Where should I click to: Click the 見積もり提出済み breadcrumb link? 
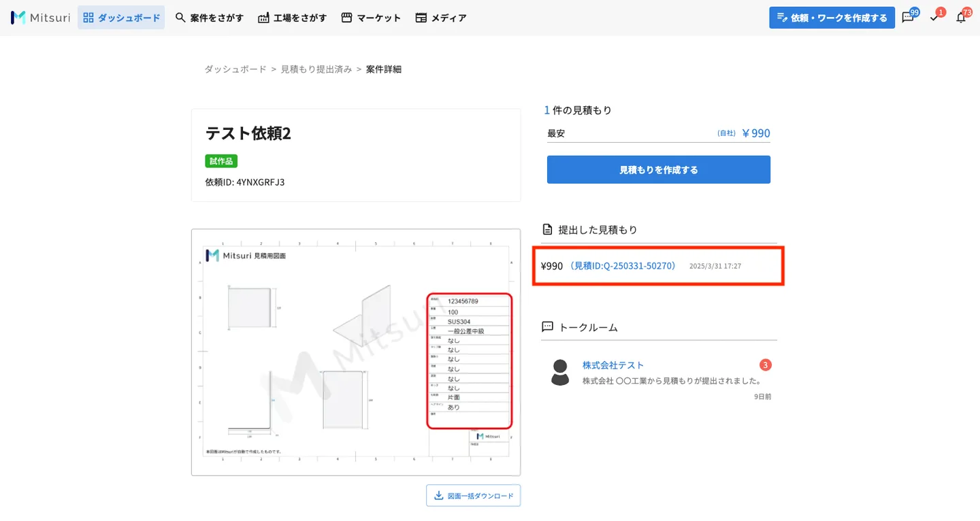[x=316, y=69]
